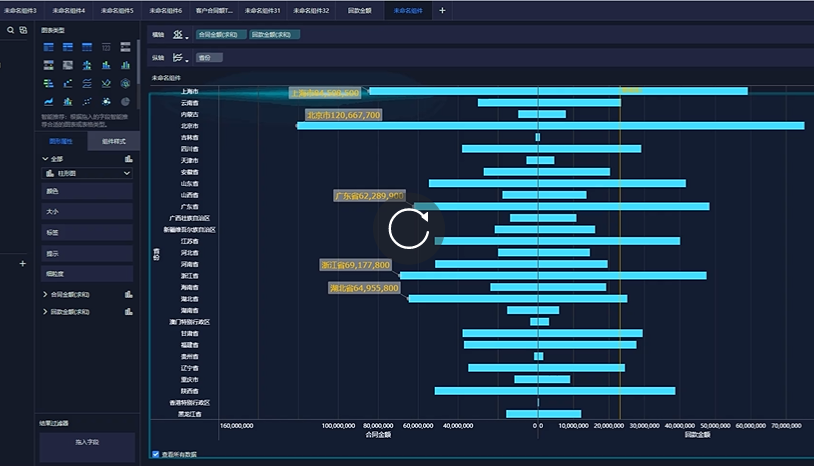The width and height of the screenshot is (814, 469).
Task: Open the 柱形图 chart shape dropdown
Action: tap(87, 173)
